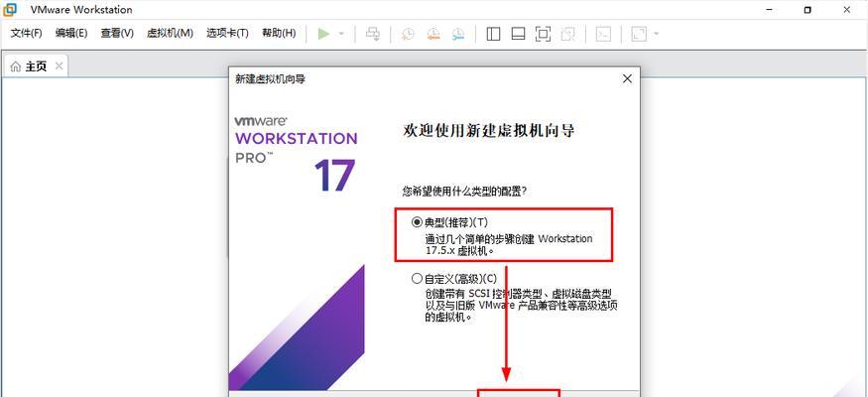
Task: Close the 新建虚拟机向导 dialog
Action: pos(627,79)
